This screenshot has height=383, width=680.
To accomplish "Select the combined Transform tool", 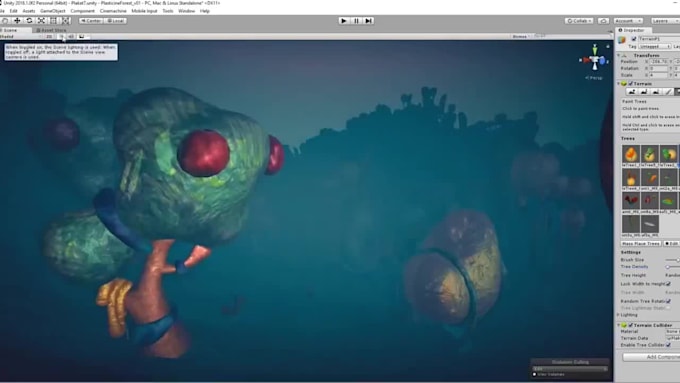I will (x=66, y=20).
